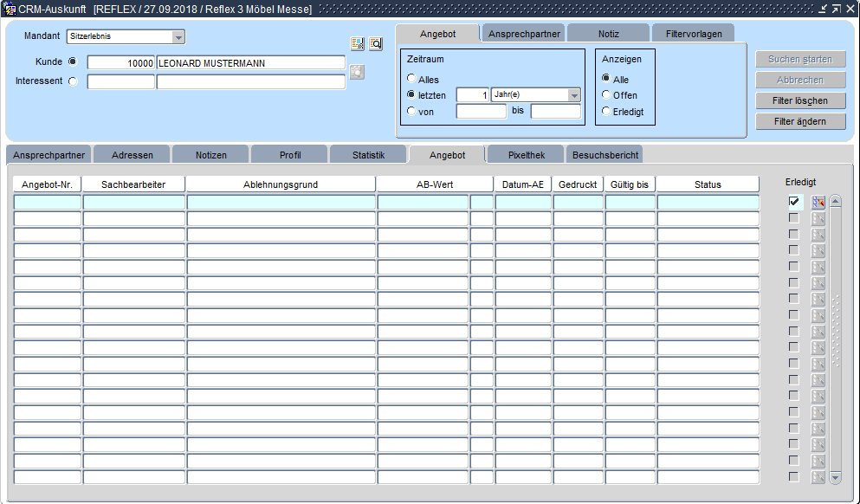
Task: Click the greyed edit icon in the second row
Action: 818,218
